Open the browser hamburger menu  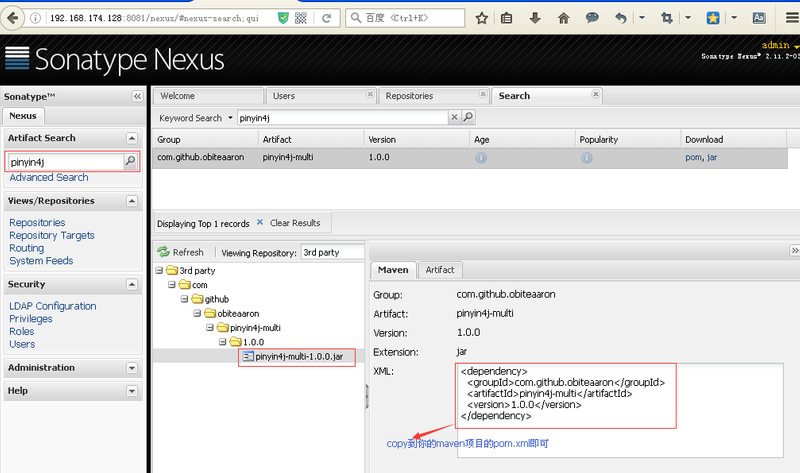792,18
